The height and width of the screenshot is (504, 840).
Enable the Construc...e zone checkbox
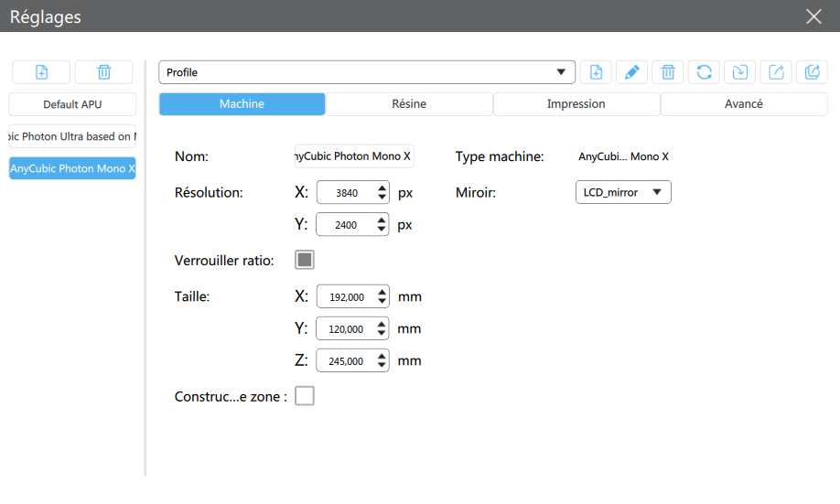[305, 396]
